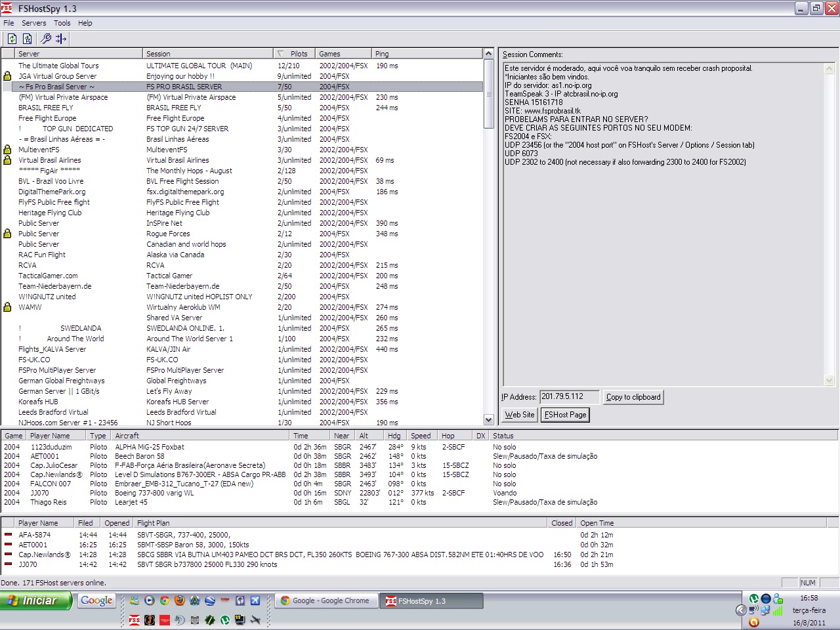Sort server list by Ping column header
This screenshot has height=630, width=840.
[427, 54]
